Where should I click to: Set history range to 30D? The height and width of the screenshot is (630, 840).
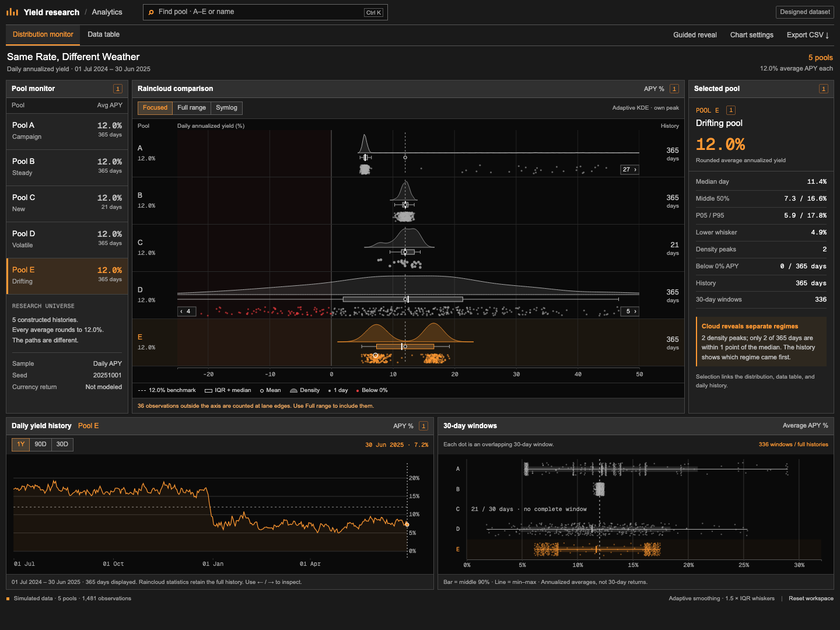tap(62, 444)
